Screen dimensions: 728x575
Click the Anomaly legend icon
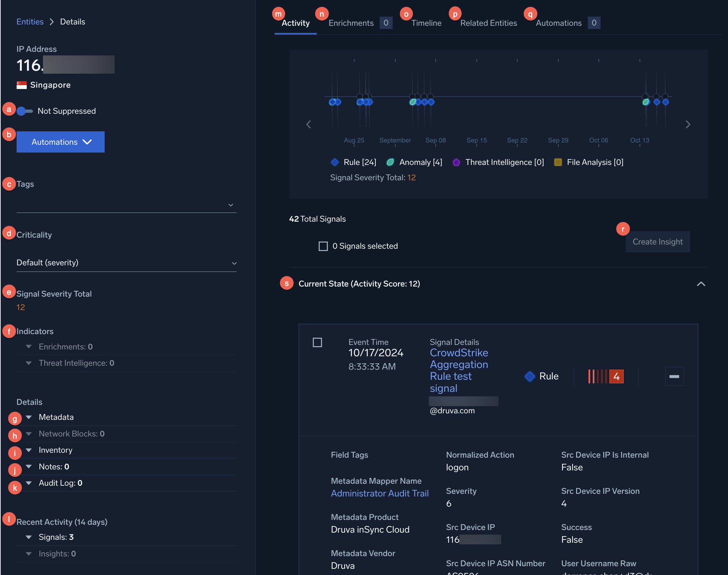point(390,162)
